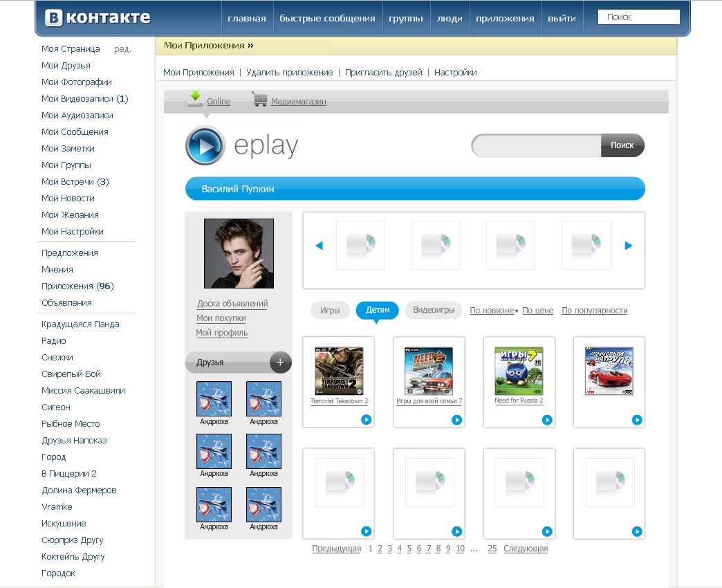Open Доска объявлений link
The height and width of the screenshot is (588, 722).
click(x=232, y=304)
